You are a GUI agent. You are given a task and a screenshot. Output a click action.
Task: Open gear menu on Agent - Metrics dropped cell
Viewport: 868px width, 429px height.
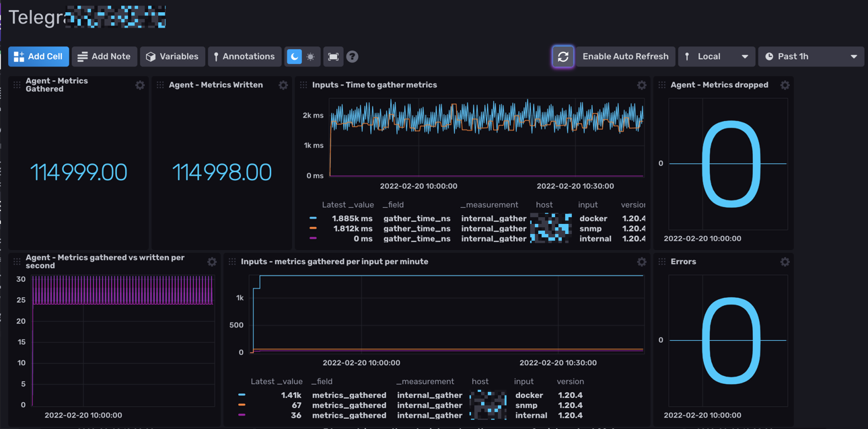coord(785,85)
